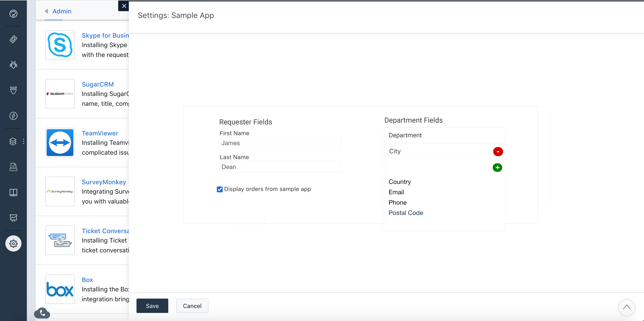Viewport: 644px width, 321px height.
Task: Click the SurveyMonkey integration icon
Action: (x=60, y=191)
